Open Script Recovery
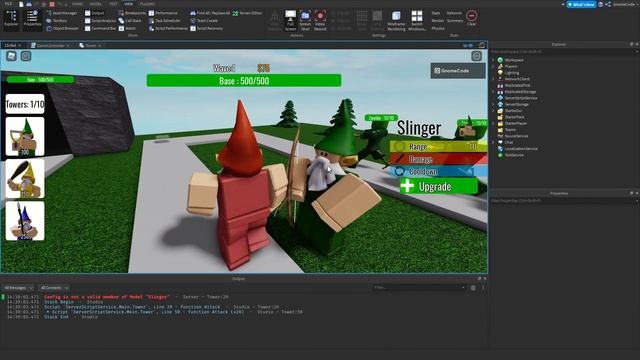Screen dimensions: 640x360 tap(207, 28)
